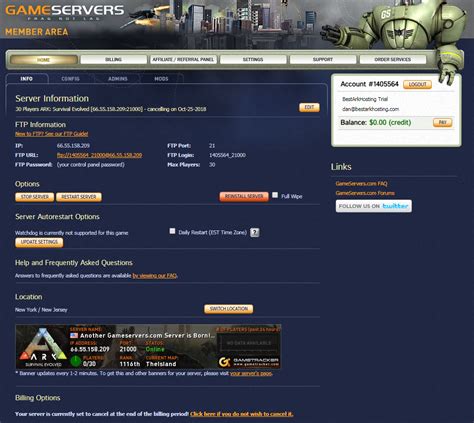This screenshot has width=474, height=423.
Task: Click the Server Information heading
Action: click(52, 98)
